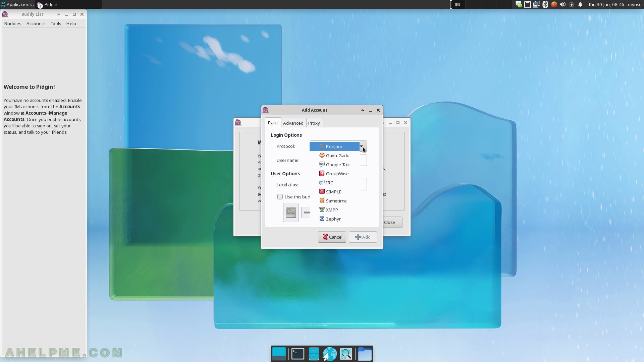The image size is (644, 362).
Task: Open the Tools menu
Action: tap(56, 23)
